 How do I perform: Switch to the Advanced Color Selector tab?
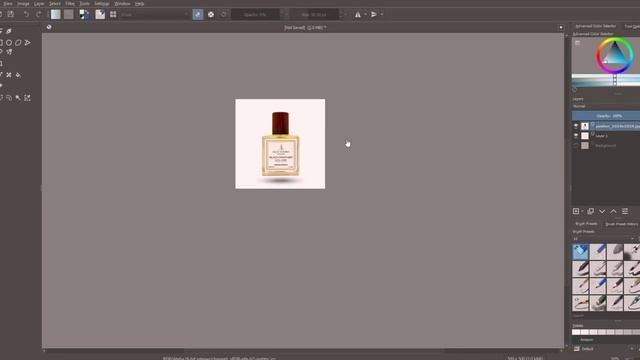click(x=596, y=26)
